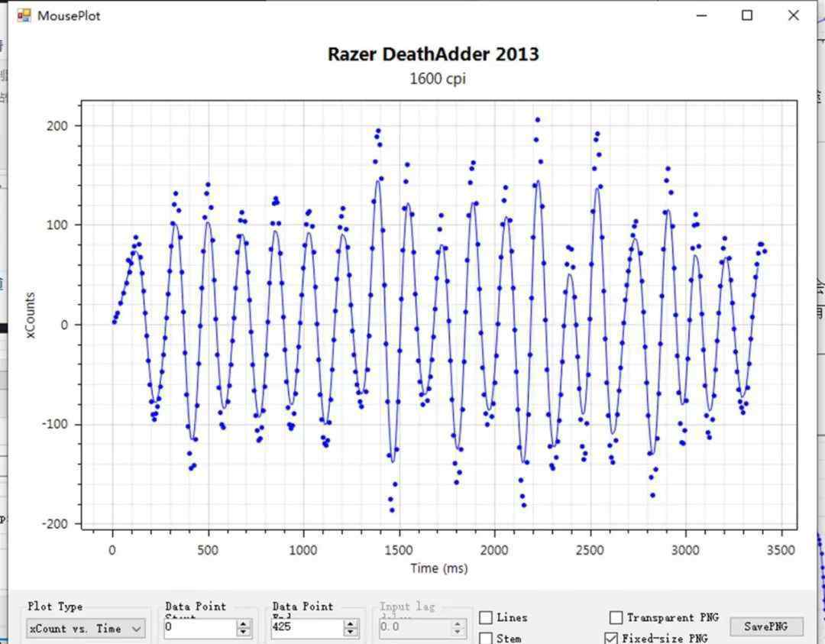
Task: Click the "Time (ms)" horizontal axis label
Action: (x=439, y=568)
